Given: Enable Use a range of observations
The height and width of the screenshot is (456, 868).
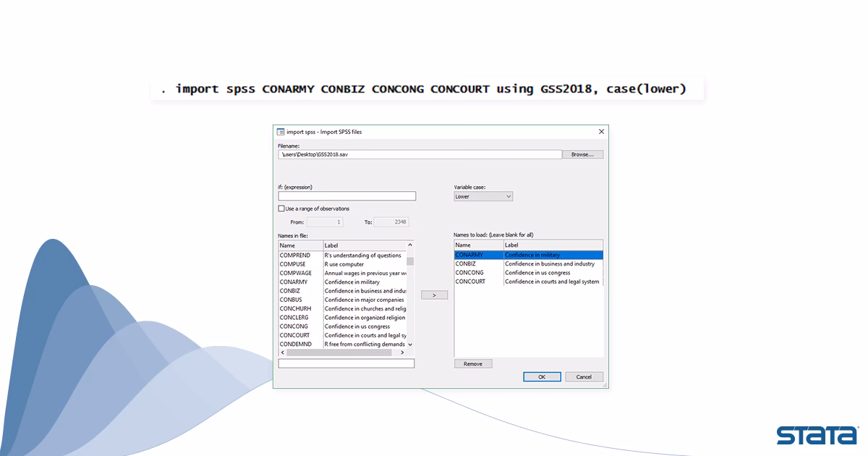Looking at the screenshot, I should (x=281, y=208).
